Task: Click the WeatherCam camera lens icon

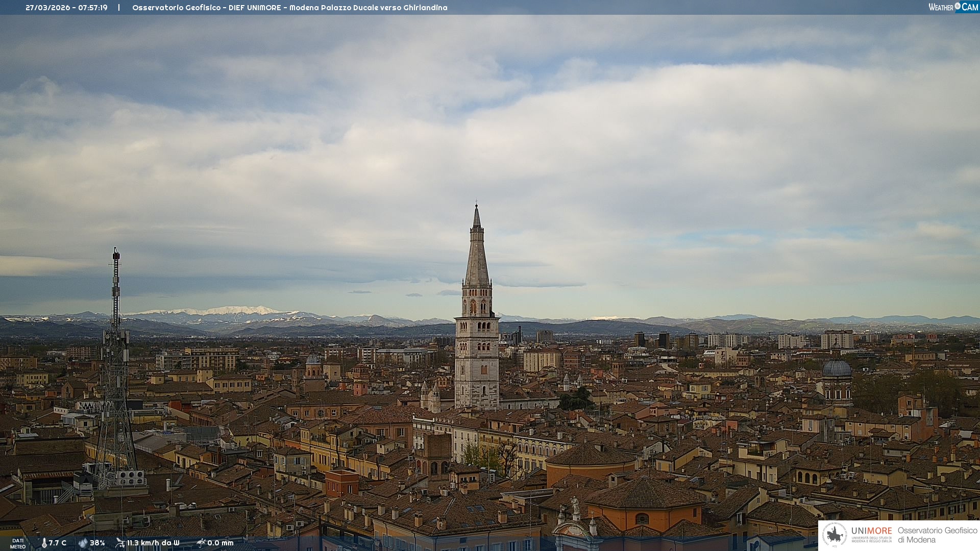Action: tap(958, 6)
